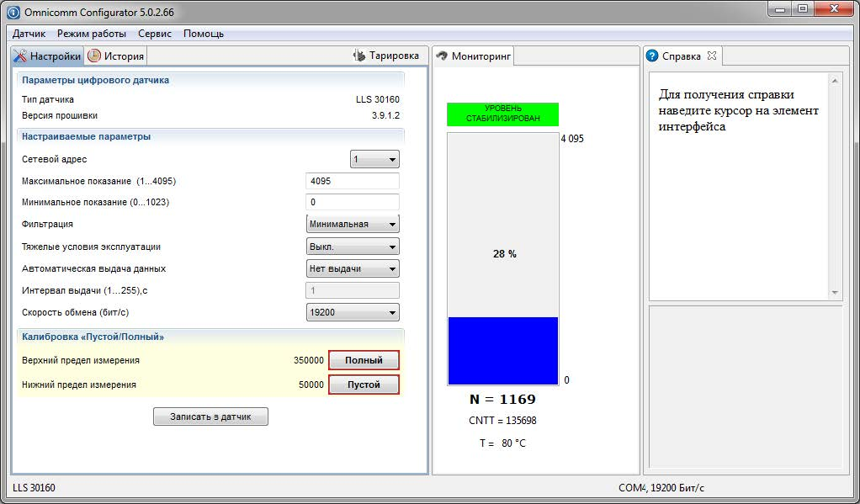Open the Тарировка tab
Viewport: 860px width, 504px height.
(387, 56)
